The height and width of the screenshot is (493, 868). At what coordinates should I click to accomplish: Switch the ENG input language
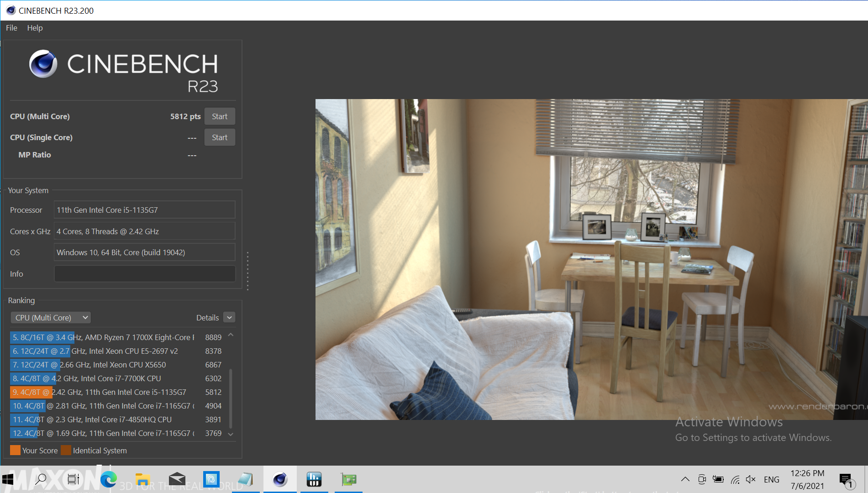click(772, 479)
